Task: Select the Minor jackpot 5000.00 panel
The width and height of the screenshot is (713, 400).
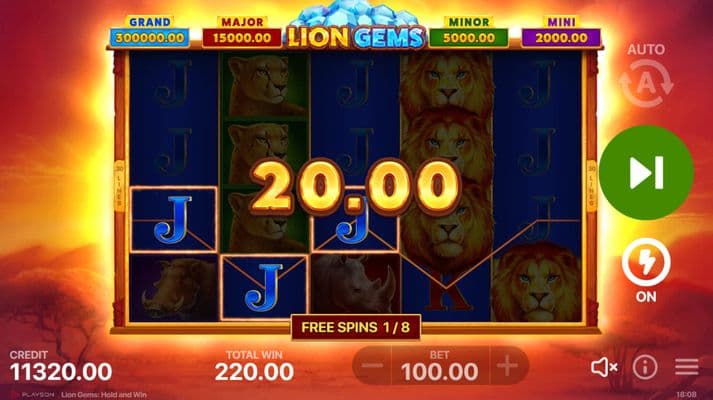Action: pyautogui.click(x=469, y=32)
